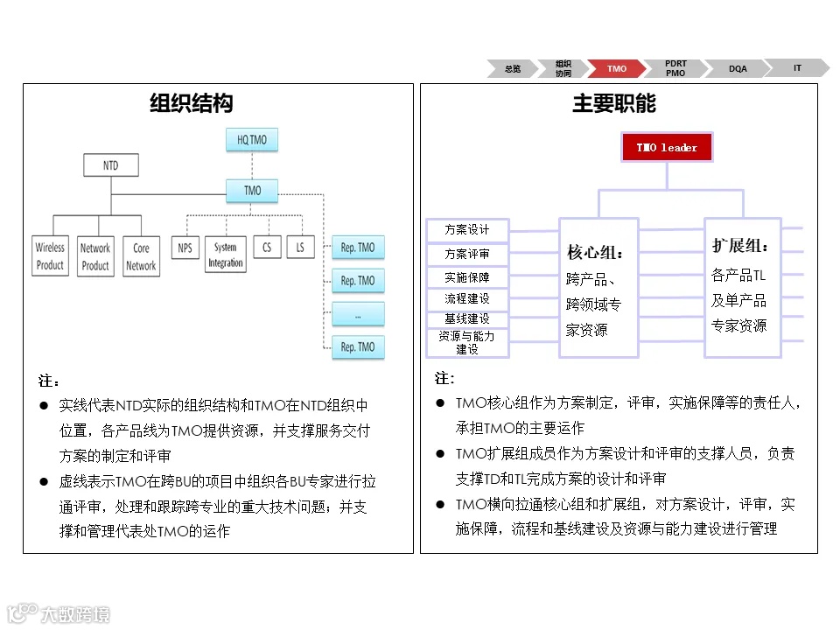Open the PDRT PMO section
This screenshot has width=840, height=630.
pyautogui.click(x=675, y=68)
